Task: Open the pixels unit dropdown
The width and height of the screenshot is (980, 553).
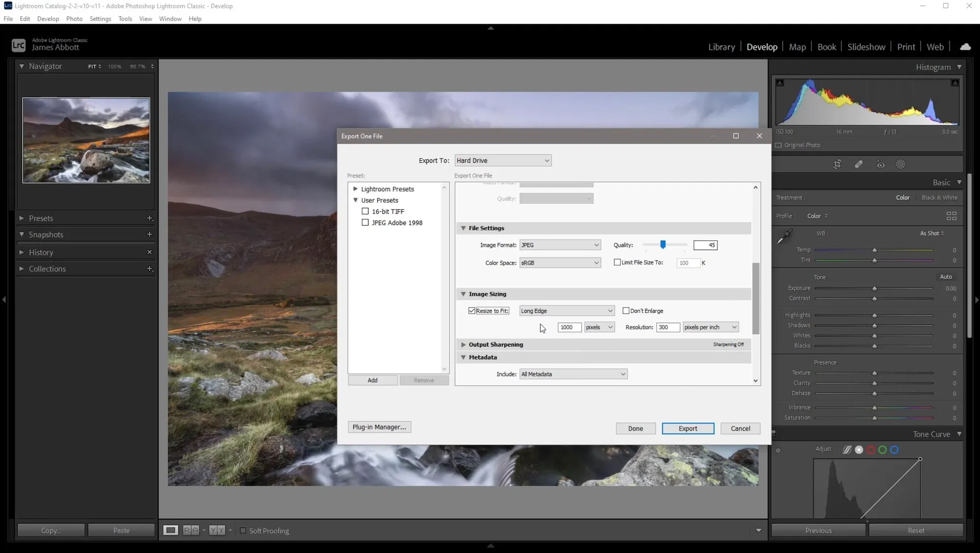Action: coord(599,327)
